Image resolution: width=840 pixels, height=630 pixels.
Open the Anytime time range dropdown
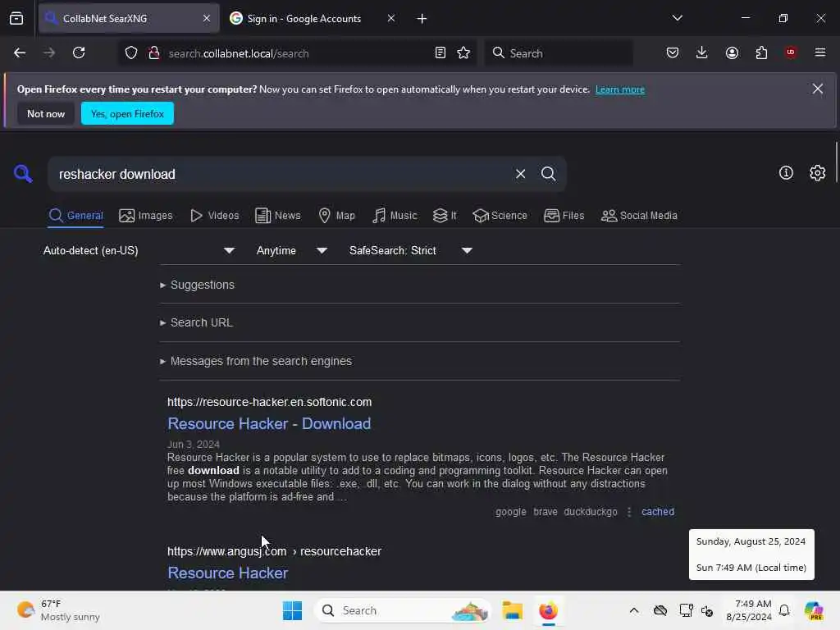[x=292, y=251]
